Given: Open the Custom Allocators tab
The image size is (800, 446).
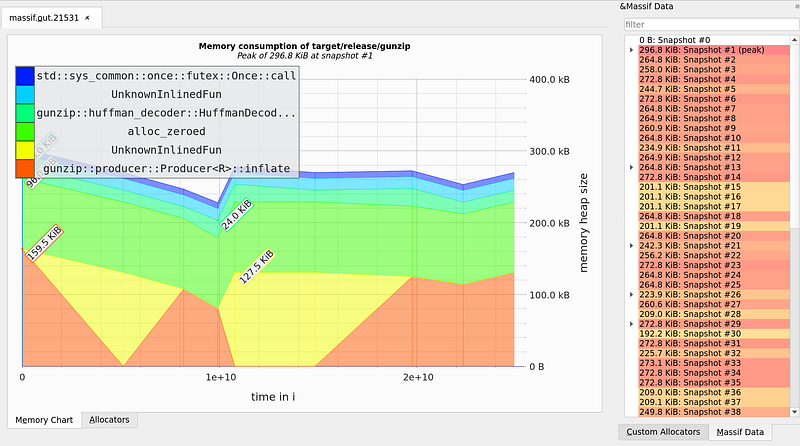Looking at the screenshot, I should point(664,432).
